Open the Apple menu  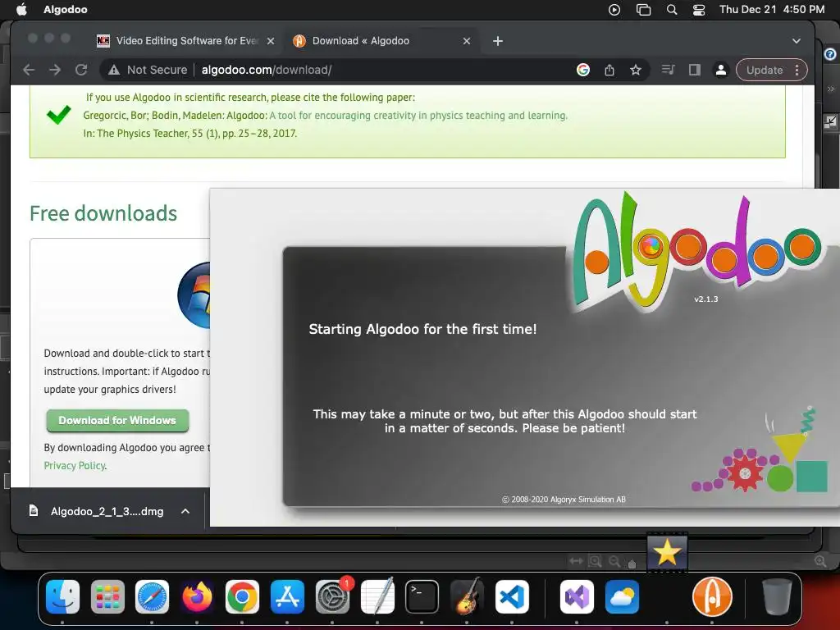point(21,10)
